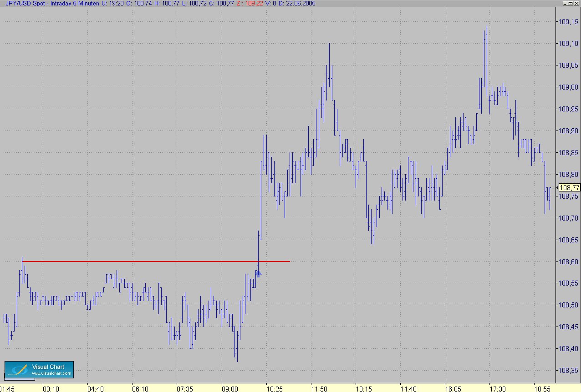Screen dimensions: 581x392
Task: Click the 18:55 time axis label
Action: 542,389
